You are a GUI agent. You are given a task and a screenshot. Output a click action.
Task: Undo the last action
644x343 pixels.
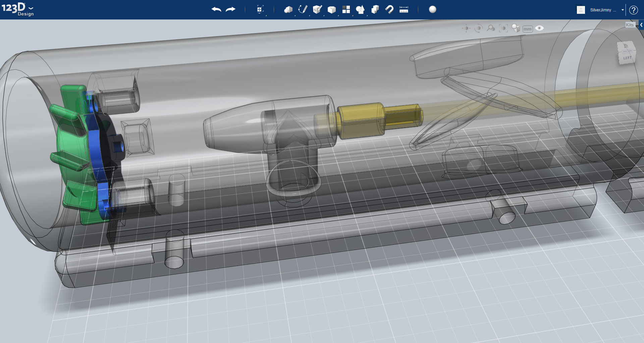coord(216,9)
